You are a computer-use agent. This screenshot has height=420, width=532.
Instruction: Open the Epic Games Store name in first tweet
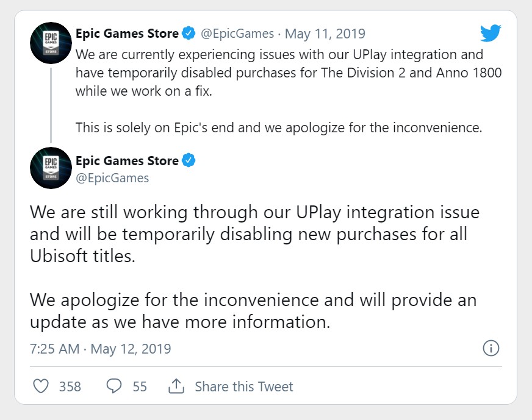coord(127,33)
